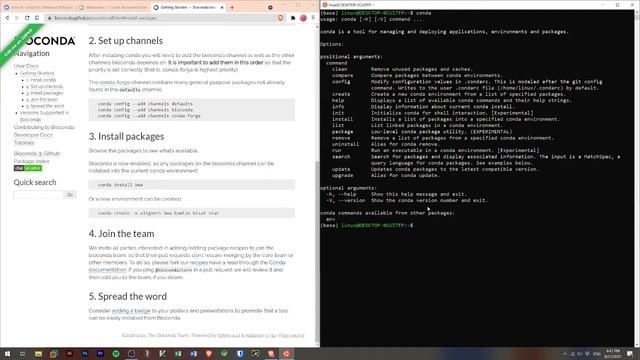Click the 'conda install bwa' code block
The width and height of the screenshot is (640, 360).
192,185
